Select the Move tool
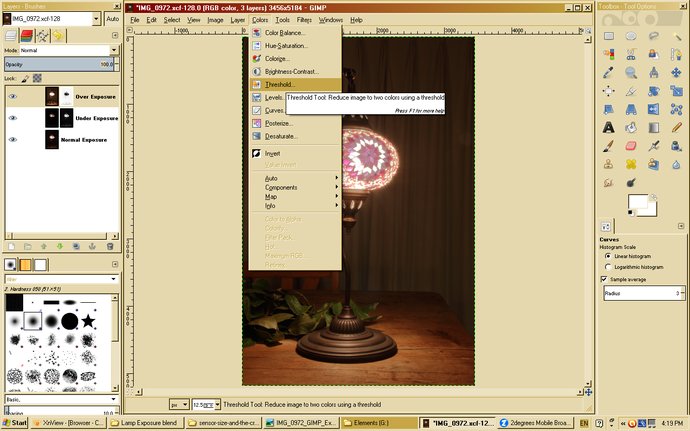 (x=676, y=72)
